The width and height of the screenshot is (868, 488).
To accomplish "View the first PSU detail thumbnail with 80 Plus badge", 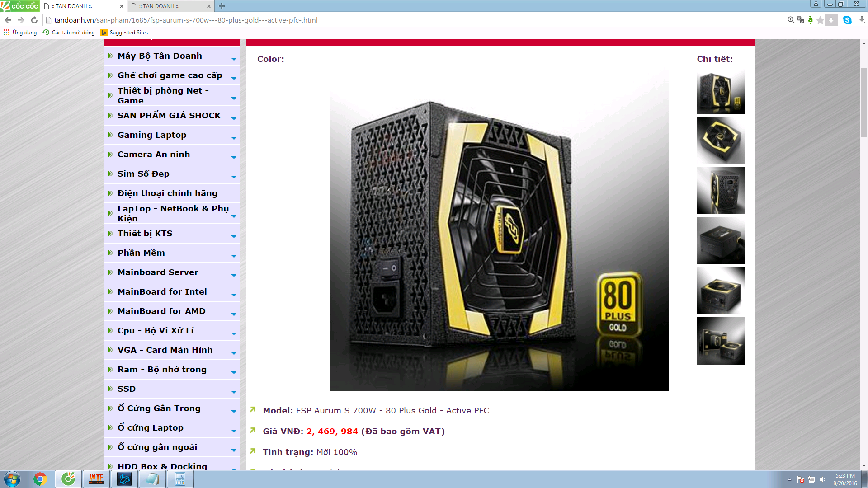I will click(x=721, y=90).
